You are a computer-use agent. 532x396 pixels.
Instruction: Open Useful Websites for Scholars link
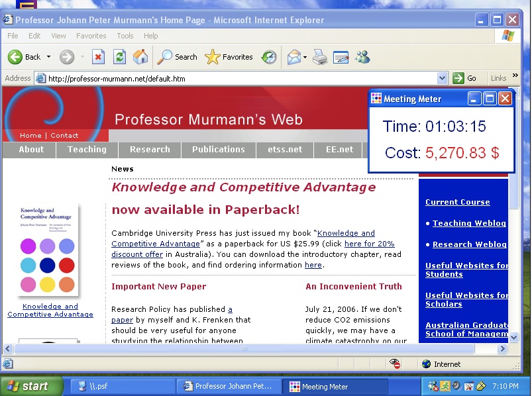pyautogui.click(x=466, y=300)
